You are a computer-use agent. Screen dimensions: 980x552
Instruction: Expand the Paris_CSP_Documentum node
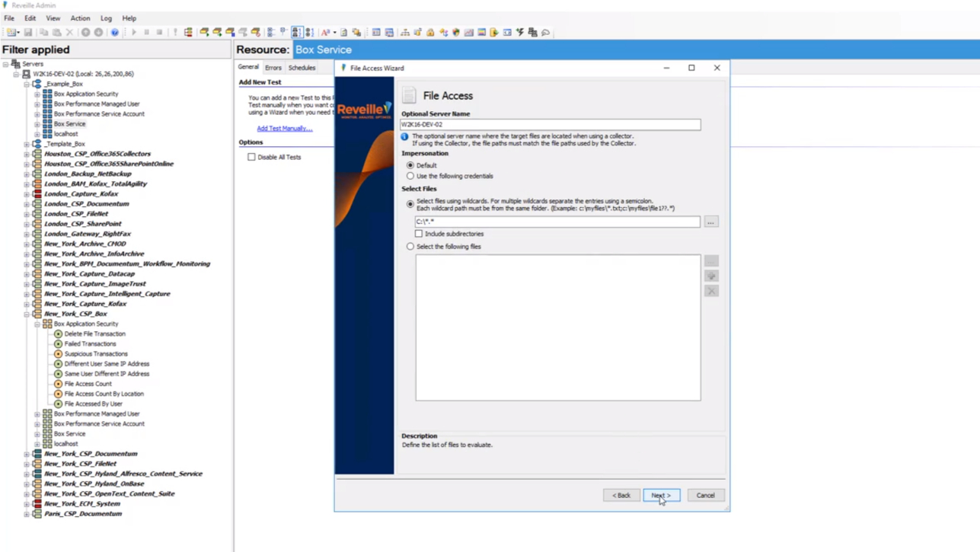tap(27, 514)
